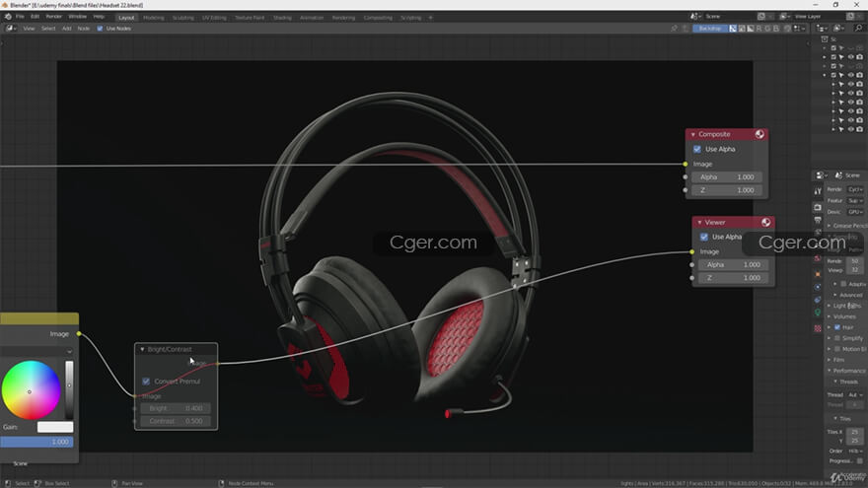The image size is (868, 488).
Task: Click the Gain color wheel
Action: (31, 390)
